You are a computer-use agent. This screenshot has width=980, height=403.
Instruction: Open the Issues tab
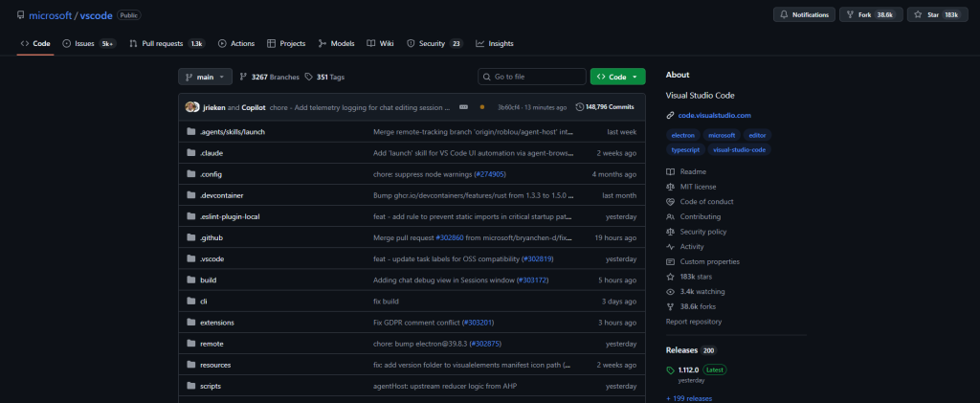(89, 44)
